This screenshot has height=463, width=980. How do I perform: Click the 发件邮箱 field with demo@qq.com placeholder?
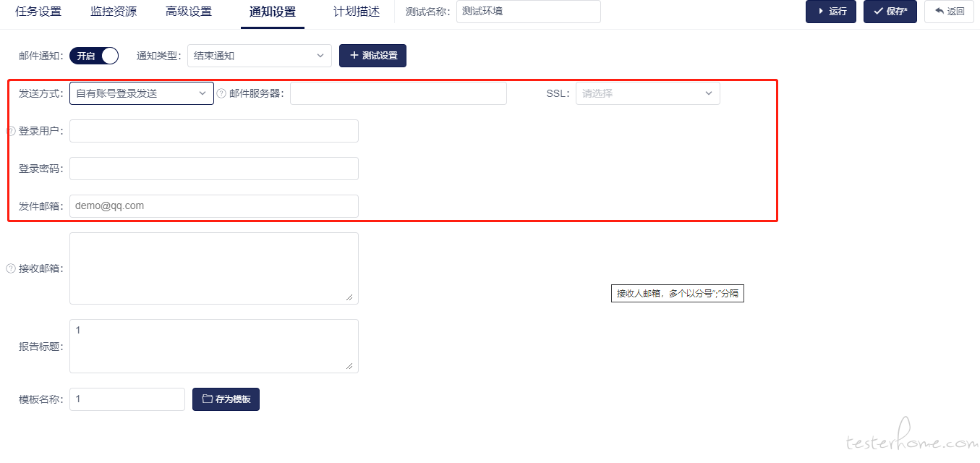pyautogui.click(x=214, y=206)
